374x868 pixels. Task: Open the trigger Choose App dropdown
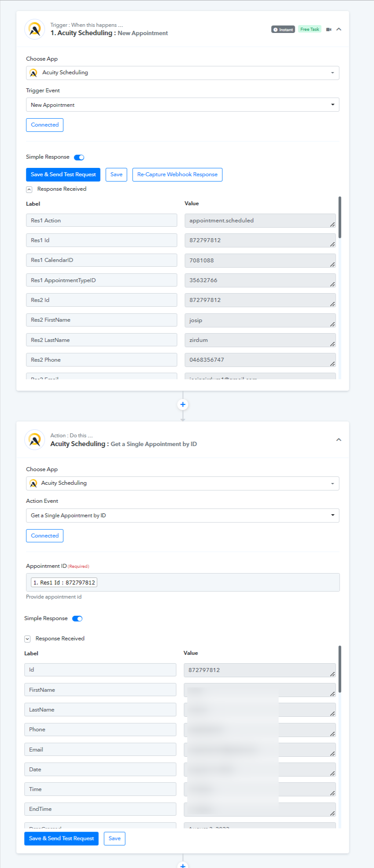click(182, 73)
